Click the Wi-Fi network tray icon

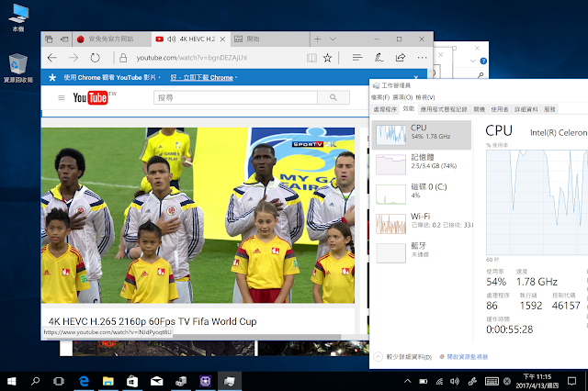tap(439, 381)
